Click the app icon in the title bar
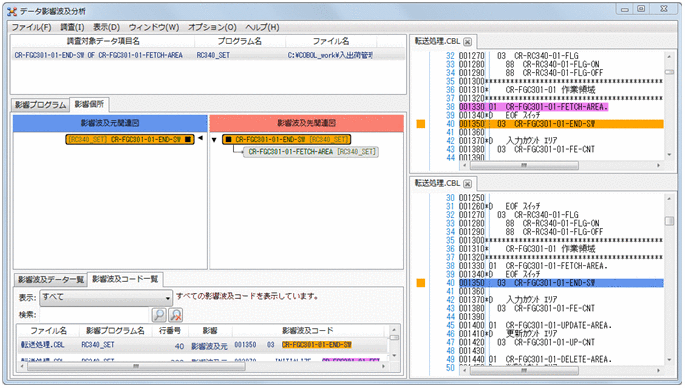The height and width of the screenshot is (388, 685). (12, 11)
